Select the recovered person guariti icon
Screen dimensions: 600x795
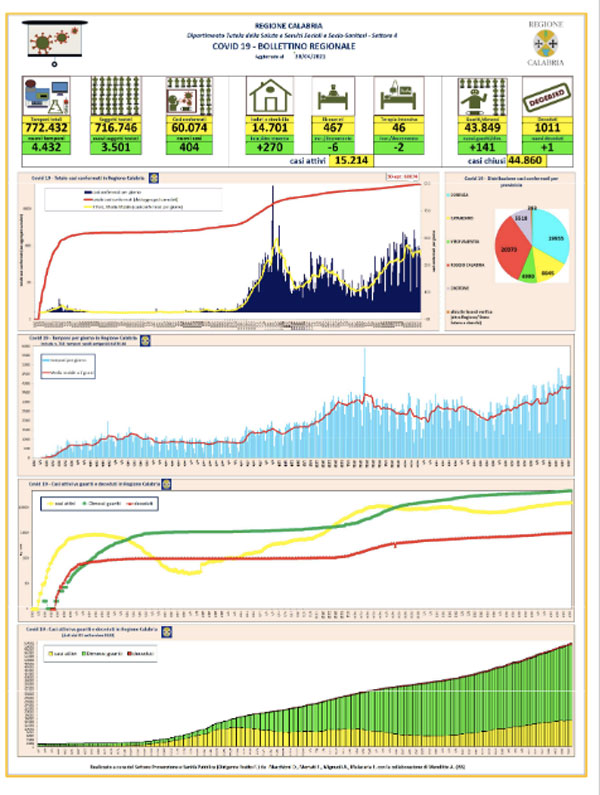pos(482,96)
